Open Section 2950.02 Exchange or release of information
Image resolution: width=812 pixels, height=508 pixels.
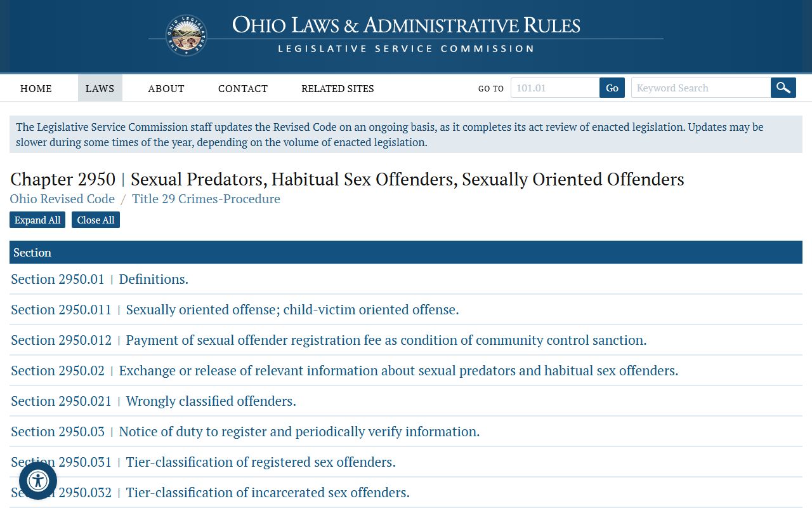pos(344,370)
